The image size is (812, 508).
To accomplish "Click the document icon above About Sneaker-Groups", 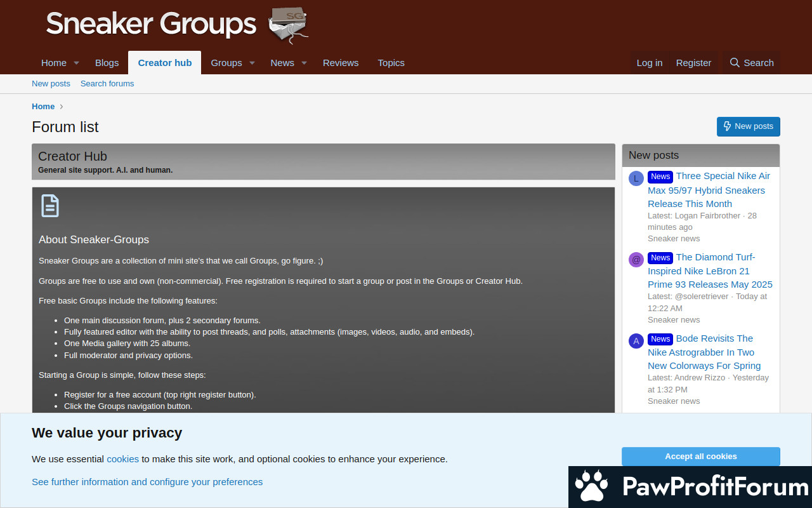I will 50,206.
